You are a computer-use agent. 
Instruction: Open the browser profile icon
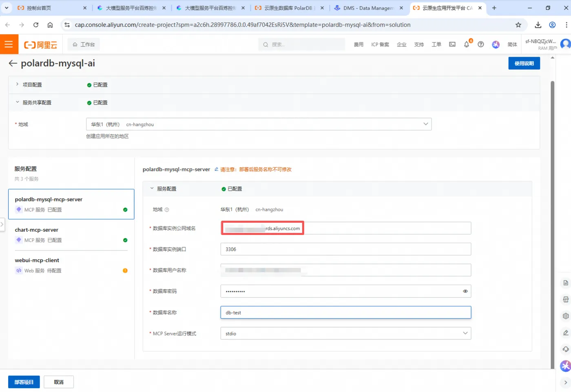[x=552, y=25]
